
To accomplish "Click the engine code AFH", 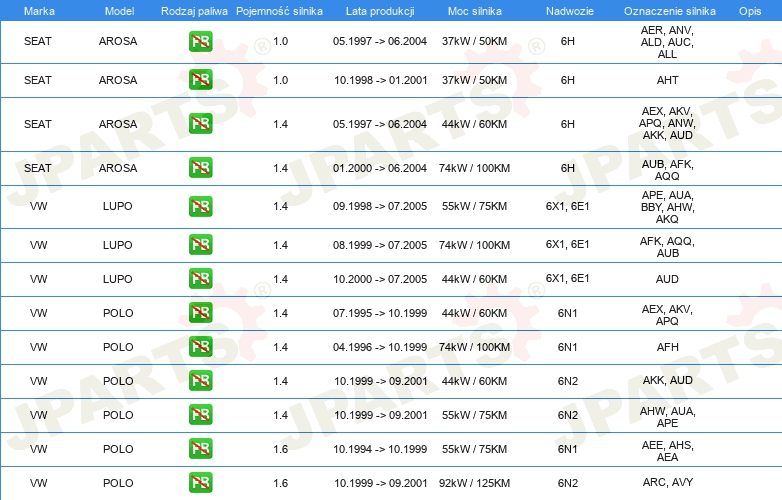I will click(x=667, y=347).
